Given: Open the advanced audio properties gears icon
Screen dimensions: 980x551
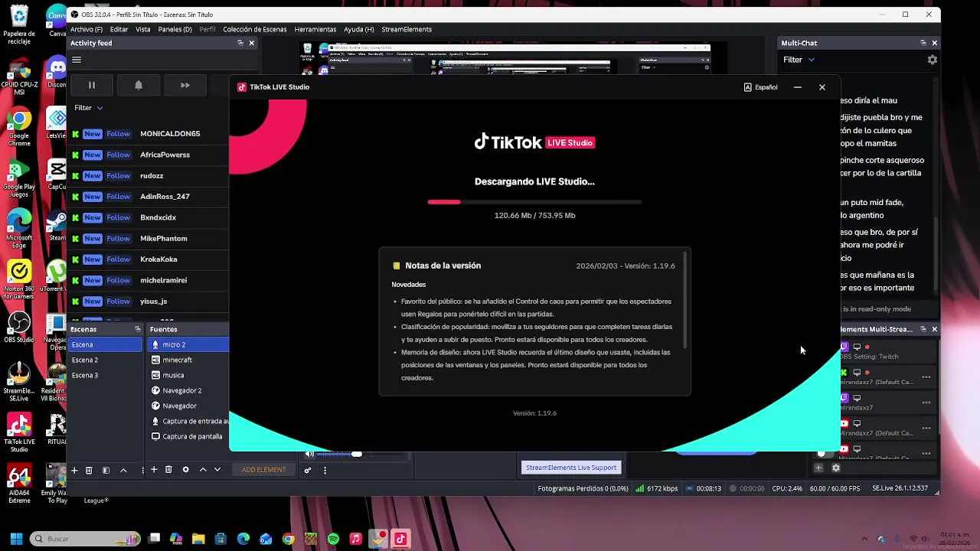Looking at the screenshot, I should 308,470.
